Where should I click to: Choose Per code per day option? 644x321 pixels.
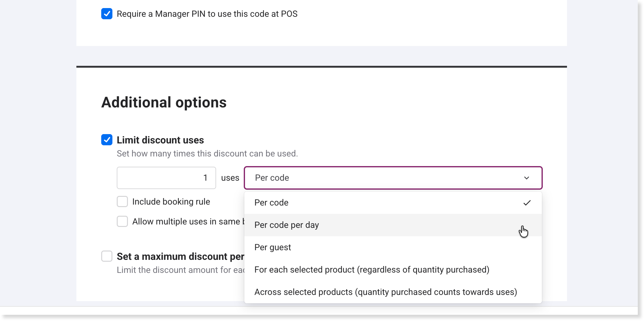[x=287, y=225]
